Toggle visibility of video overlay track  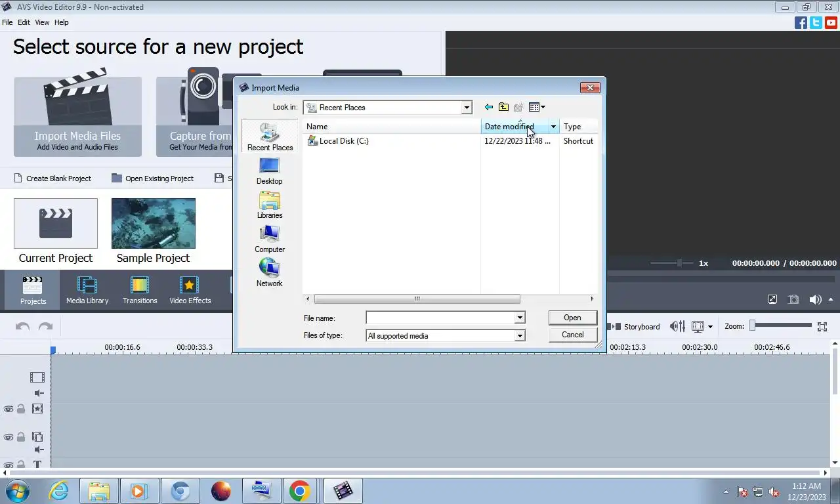click(9, 437)
